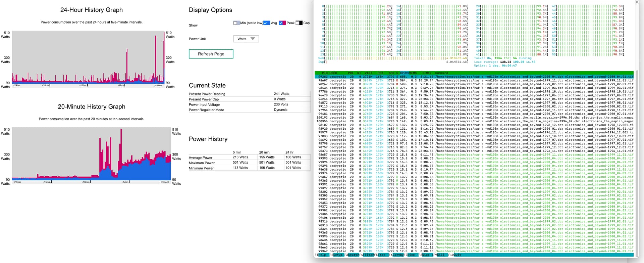Open the Power Unit Watts dropdown
The height and width of the screenshot is (263, 644).
pyautogui.click(x=246, y=39)
